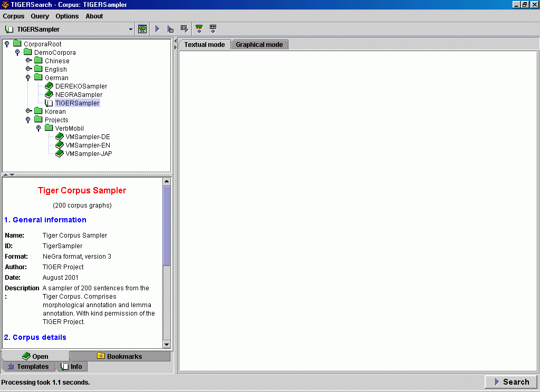
Task: Click the TIGERSearch tiger icon in title bar
Action: pyautogui.click(x=5, y=4)
